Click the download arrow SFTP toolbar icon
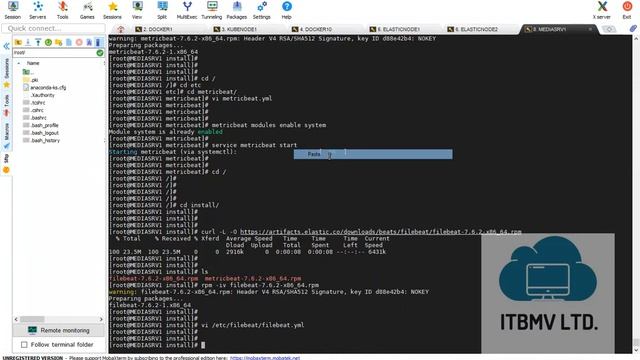Image resolution: width=640 pixels, height=360 pixels. (28, 42)
